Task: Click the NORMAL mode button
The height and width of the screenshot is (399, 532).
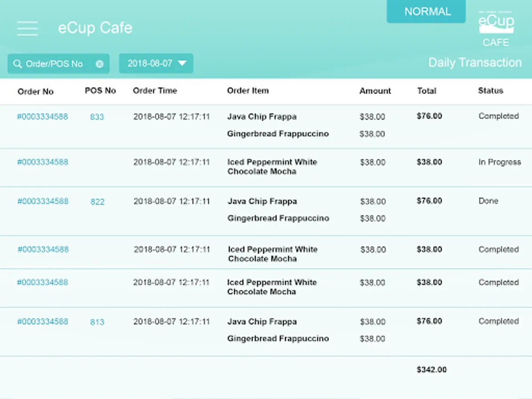Action: point(426,12)
